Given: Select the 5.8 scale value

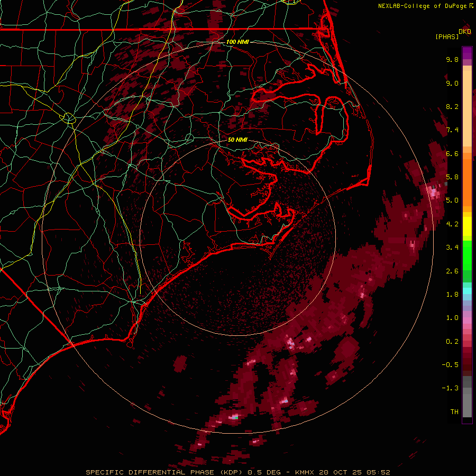Looking at the screenshot, I should tap(452, 177).
